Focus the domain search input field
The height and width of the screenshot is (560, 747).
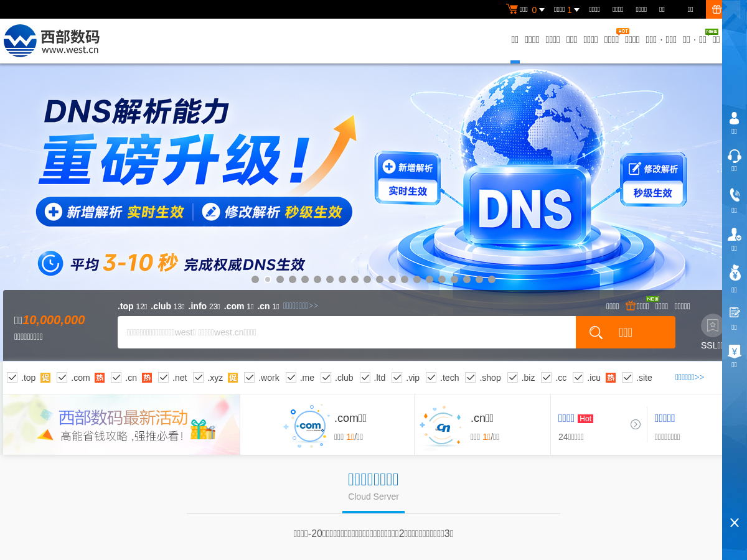point(347,332)
